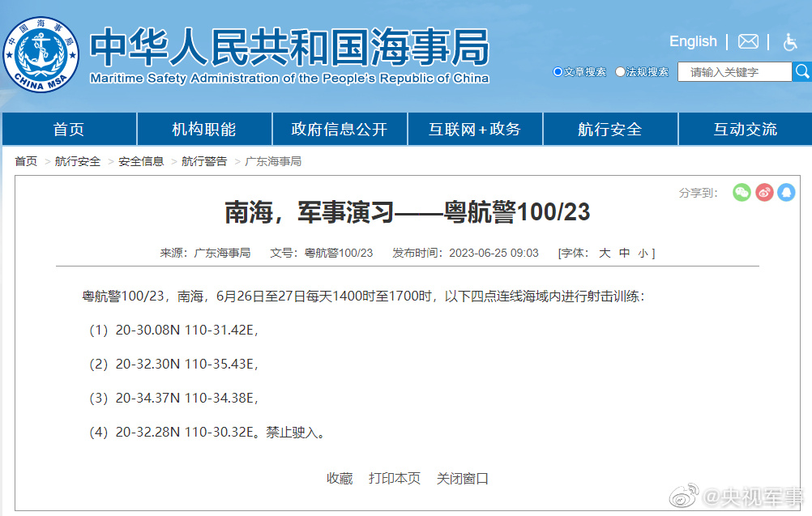
Task: Click 收藏 to bookmark page
Action: click(340, 478)
